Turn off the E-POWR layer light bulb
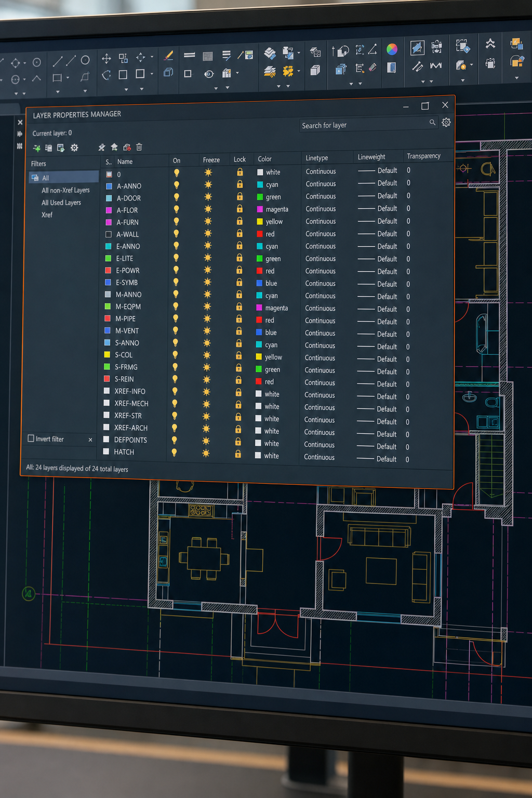 176,270
